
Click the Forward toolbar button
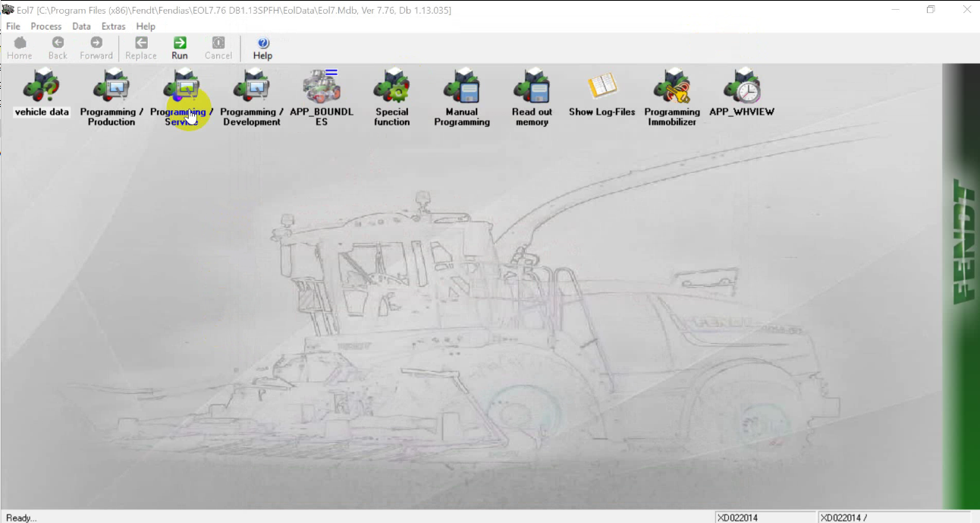[x=96, y=49]
